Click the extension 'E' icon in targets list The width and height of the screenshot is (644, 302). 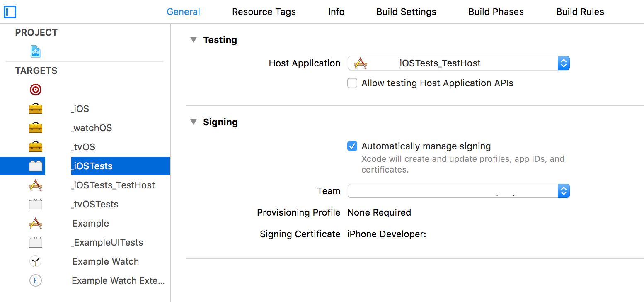pyautogui.click(x=36, y=280)
